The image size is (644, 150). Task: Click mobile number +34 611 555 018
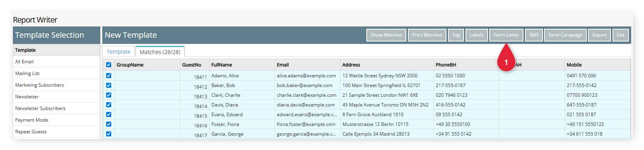coord(584,134)
